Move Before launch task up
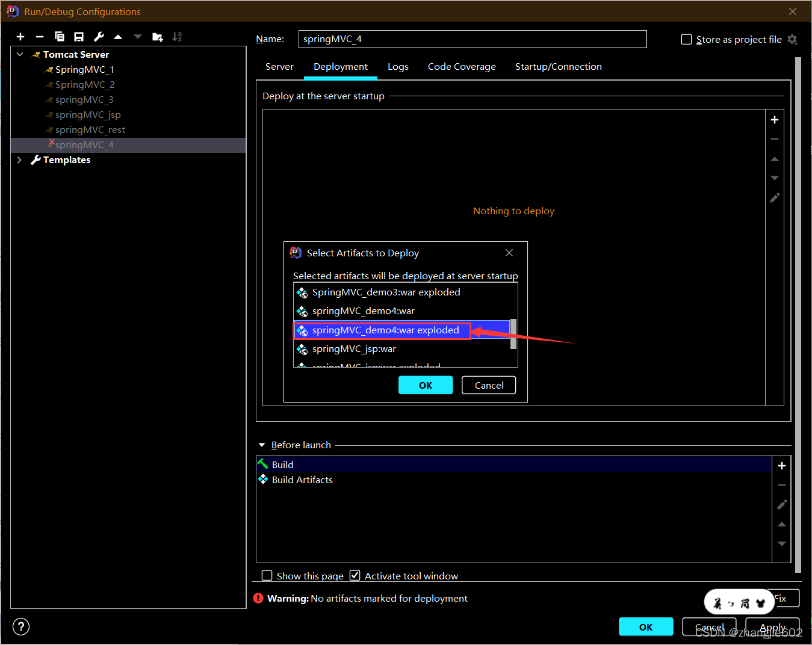The height and width of the screenshot is (645, 812). [782, 524]
